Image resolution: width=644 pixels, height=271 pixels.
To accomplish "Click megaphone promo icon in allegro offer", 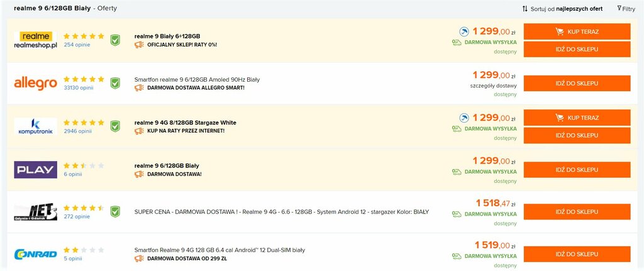I will point(139,88).
